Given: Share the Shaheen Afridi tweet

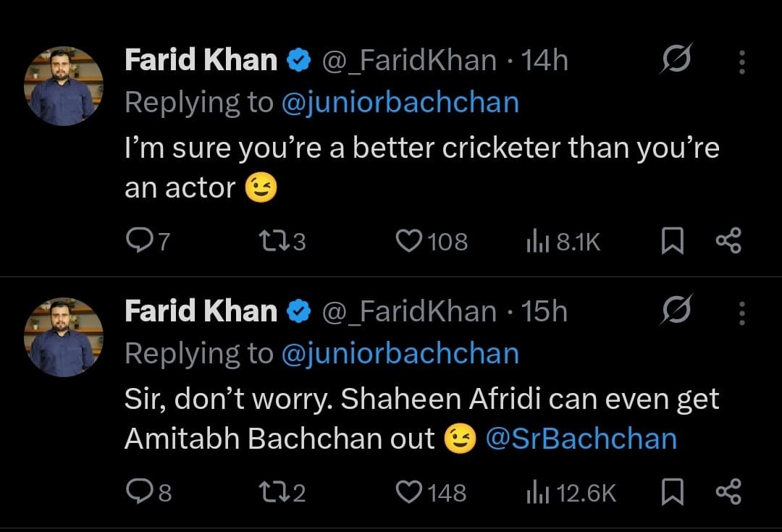Looking at the screenshot, I should pyautogui.click(x=728, y=493).
